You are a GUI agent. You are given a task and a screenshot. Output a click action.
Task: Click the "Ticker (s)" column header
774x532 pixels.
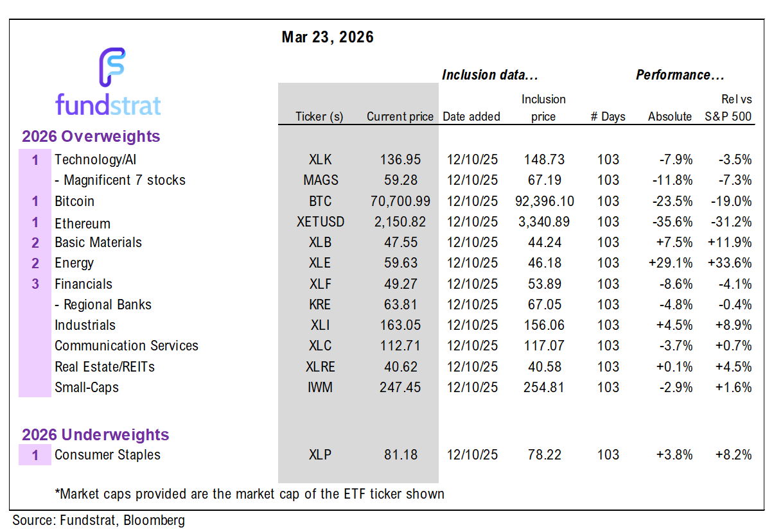point(319,117)
